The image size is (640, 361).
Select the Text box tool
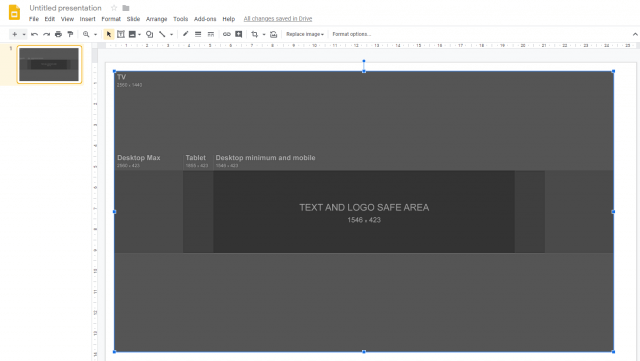pyautogui.click(x=121, y=34)
